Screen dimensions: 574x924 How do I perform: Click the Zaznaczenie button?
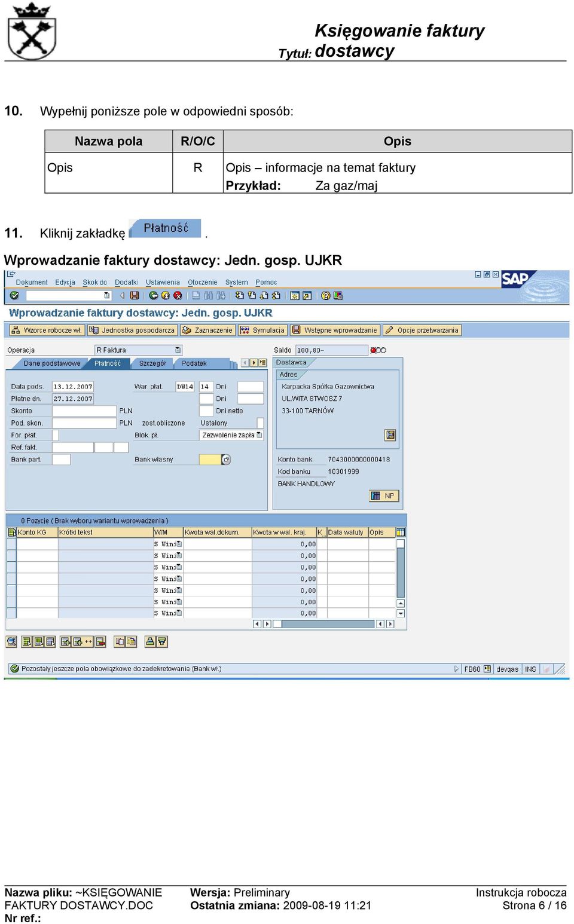pyautogui.click(x=207, y=330)
